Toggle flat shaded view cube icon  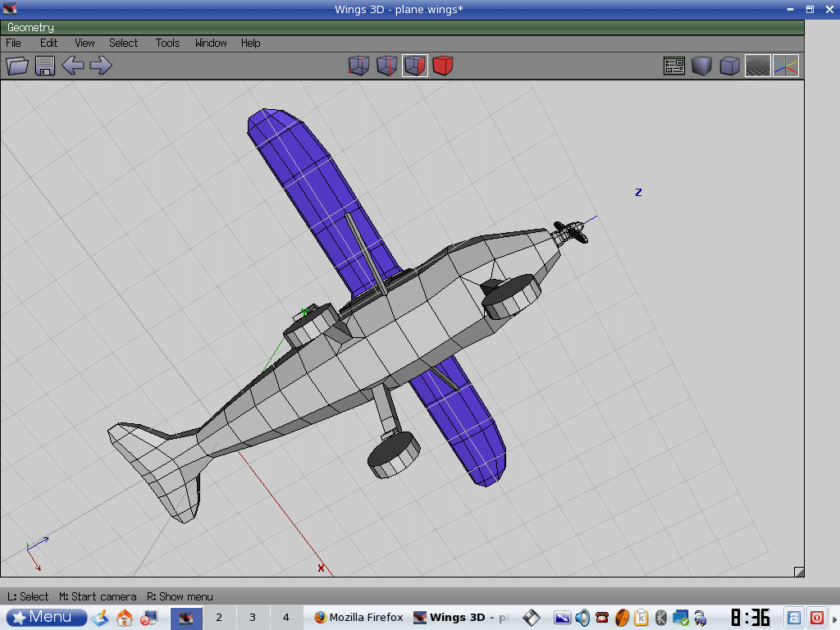[702, 66]
